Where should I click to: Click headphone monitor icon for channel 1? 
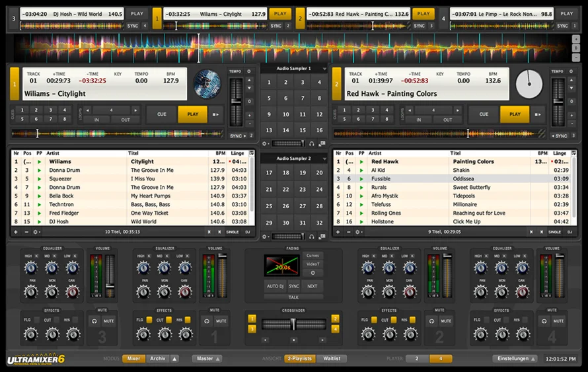coord(207,321)
